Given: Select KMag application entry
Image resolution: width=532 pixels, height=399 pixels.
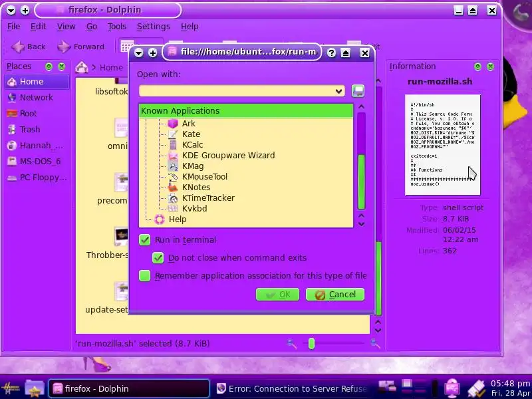Looking at the screenshot, I should click(192, 166).
